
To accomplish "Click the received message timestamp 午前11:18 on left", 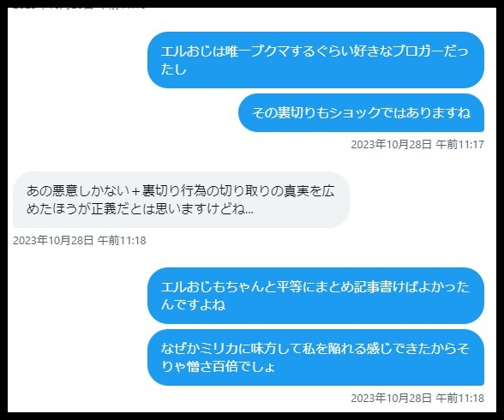I will [x=80, y=240].
